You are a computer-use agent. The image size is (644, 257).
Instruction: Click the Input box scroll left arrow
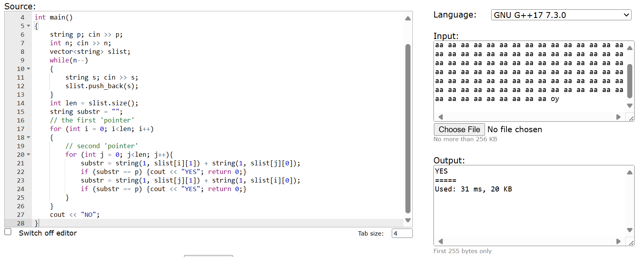click(x=441, y=117)
